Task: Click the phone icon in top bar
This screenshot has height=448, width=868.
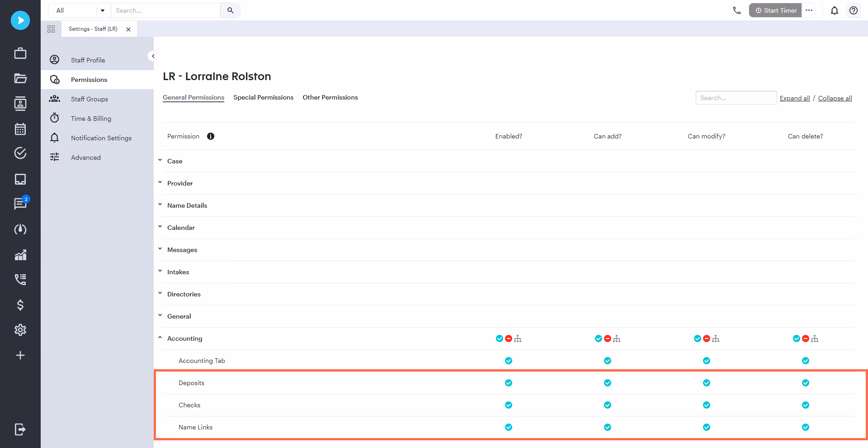Action: coord(737,10)
